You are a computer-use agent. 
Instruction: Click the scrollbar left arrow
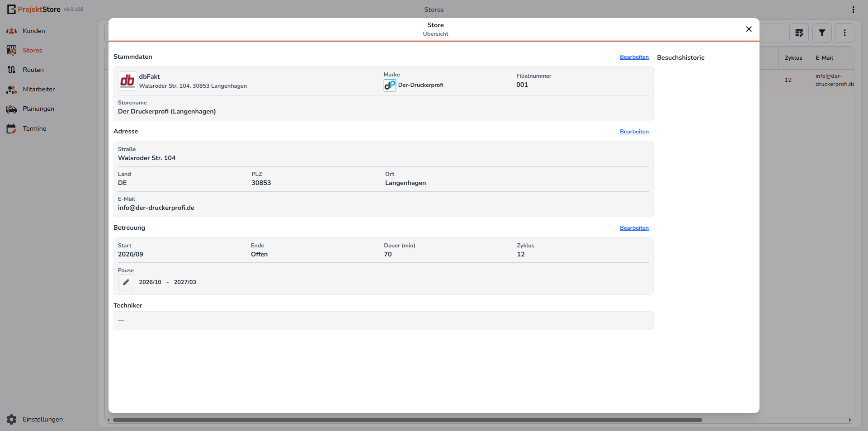108,420
